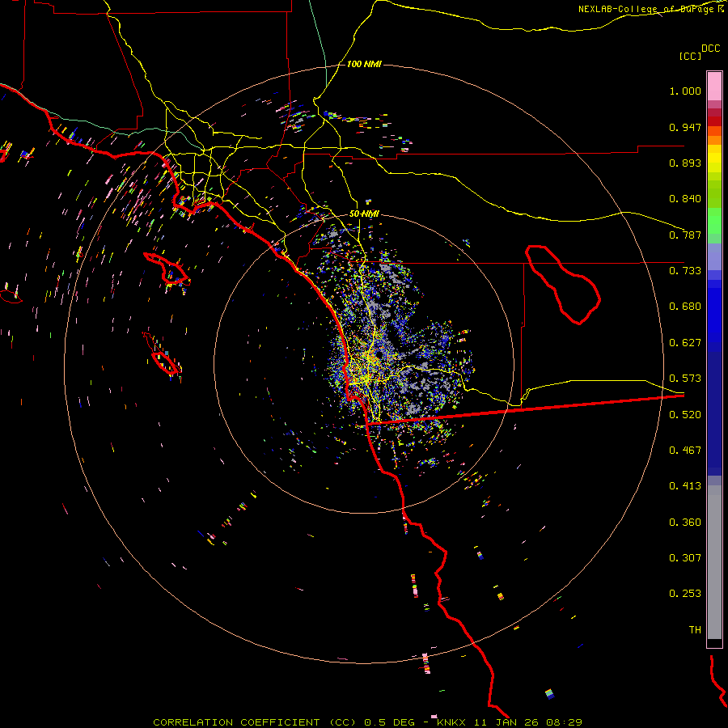Viewport: 728px width, 728px height.
Task: Click the 0.307 scale value
Action: pyautogui.click(x=685, y=558)
